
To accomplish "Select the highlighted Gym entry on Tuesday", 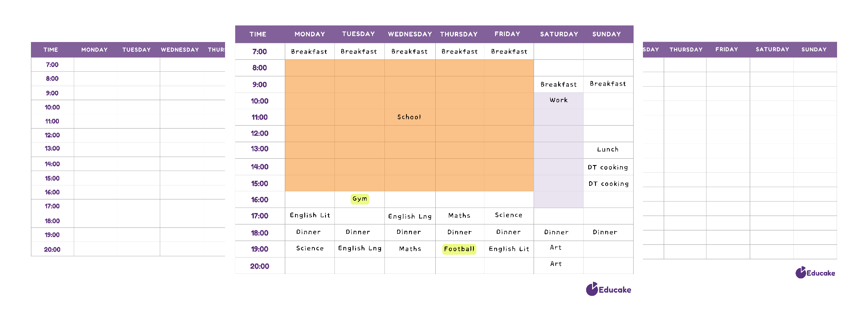I will pyautogui.click(x=360, y=199).
